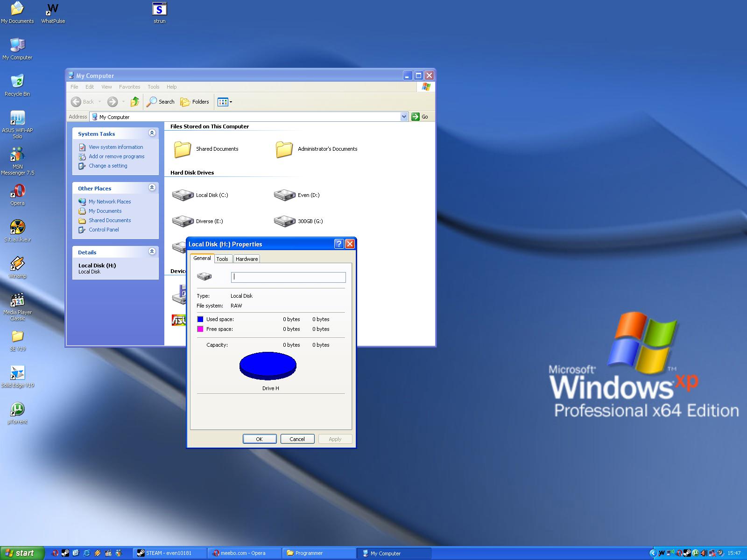
Task: Open the Edit menu
Action: click(x=90, y=87)
